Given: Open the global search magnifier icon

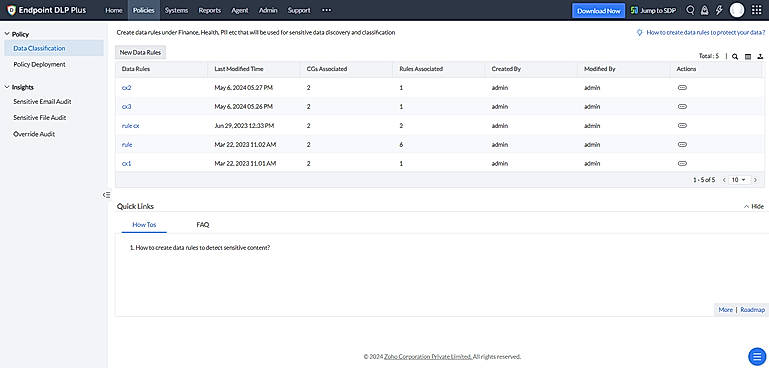Looking at the screenshot, I should tap(690, 10).
